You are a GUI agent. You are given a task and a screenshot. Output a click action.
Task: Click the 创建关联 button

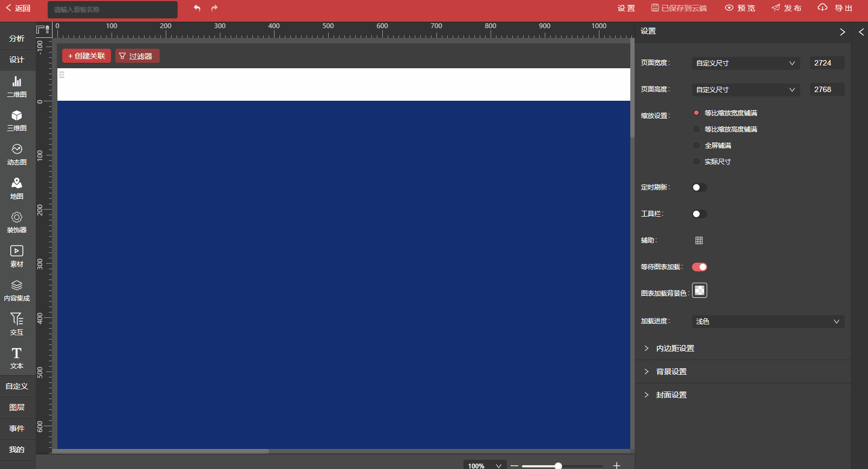[x=87, y=56]
